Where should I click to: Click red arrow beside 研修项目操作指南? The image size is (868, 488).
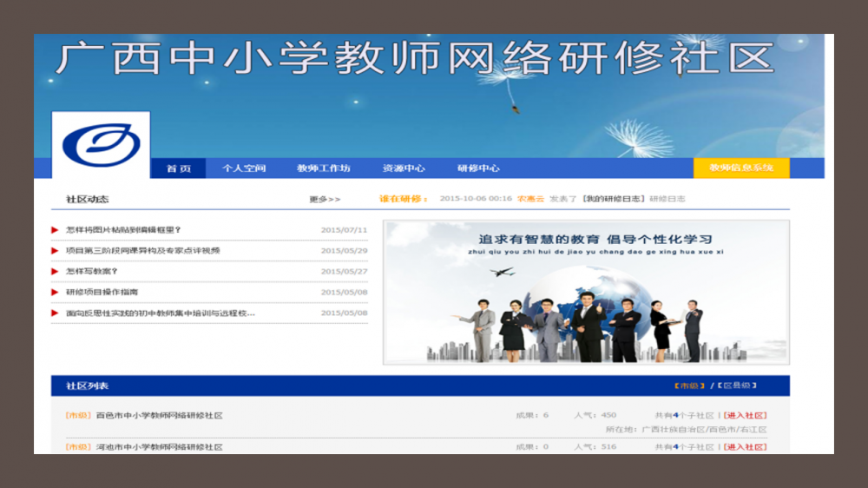click(x=56, y=293)
